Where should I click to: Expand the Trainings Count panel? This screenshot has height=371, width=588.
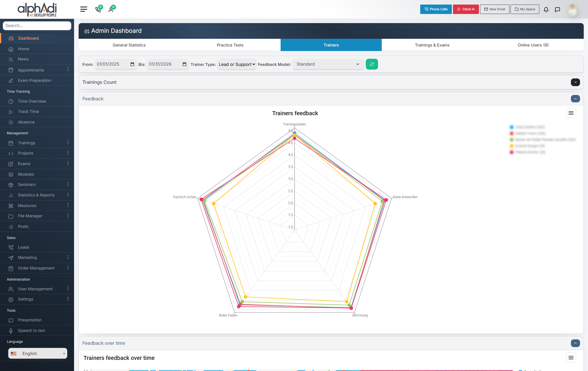[575, 82]
